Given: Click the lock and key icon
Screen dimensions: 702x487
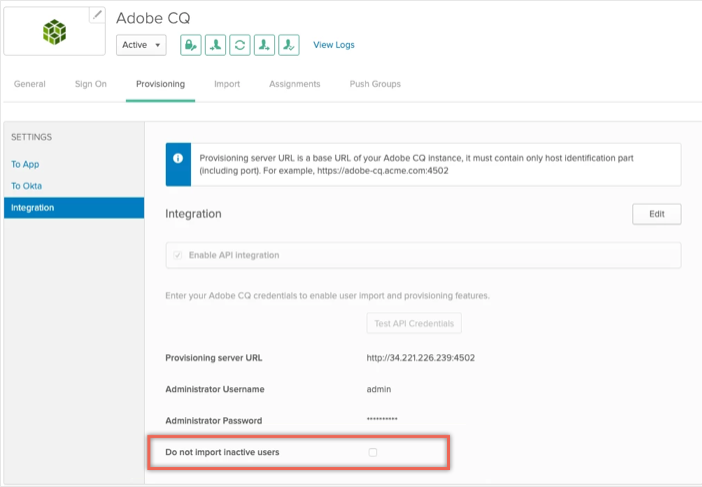Looking at the screenshot, I should 191,45.
